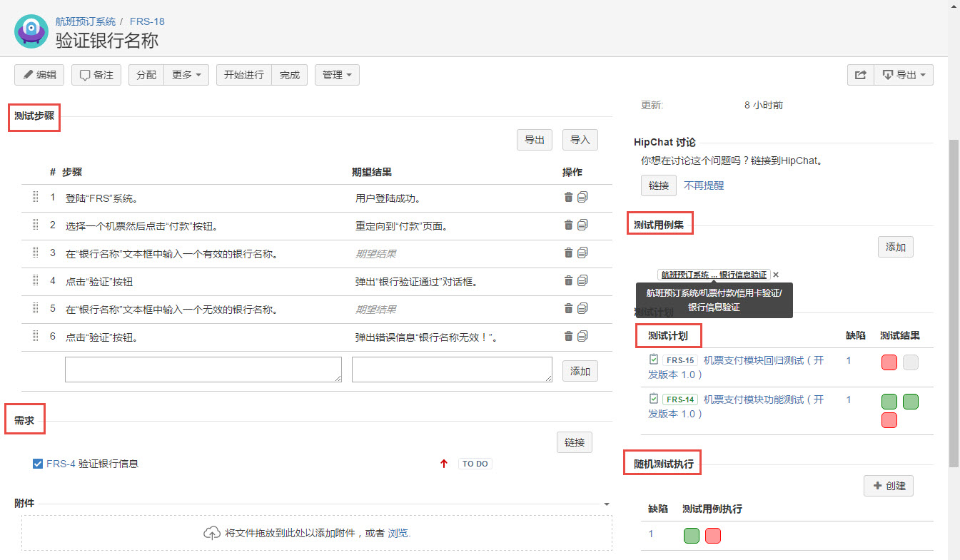Click the red box in 随机测试执行

tap(712, 536)
